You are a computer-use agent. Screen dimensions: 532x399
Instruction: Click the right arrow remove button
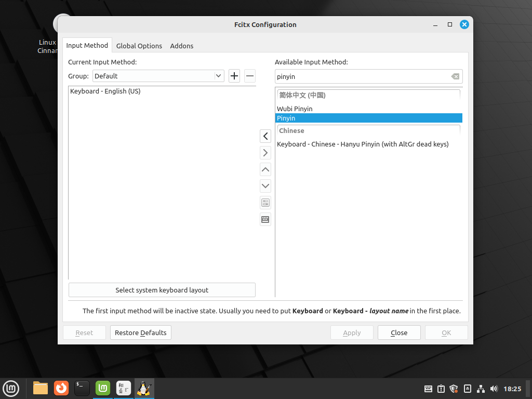point(265,153)
